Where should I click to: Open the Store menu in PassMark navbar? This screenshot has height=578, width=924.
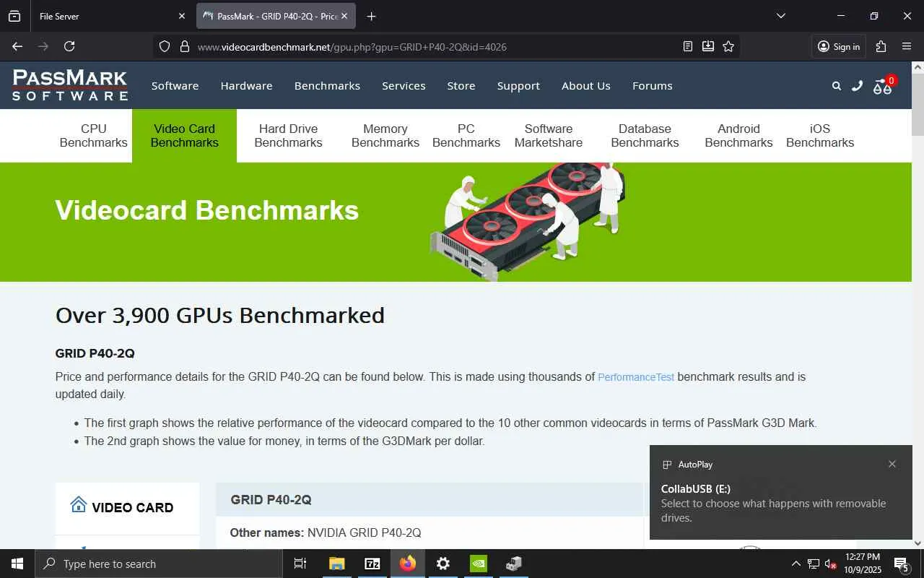461,85
